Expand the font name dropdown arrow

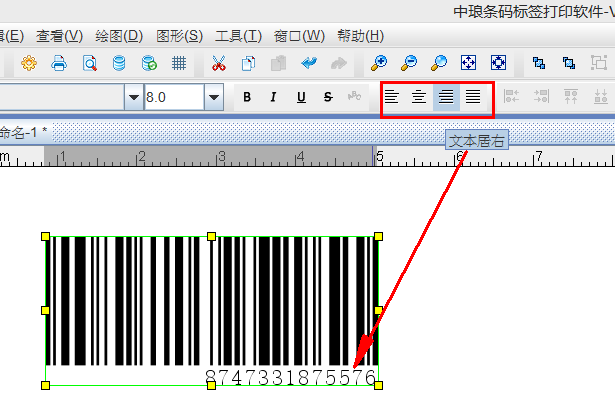133,97
